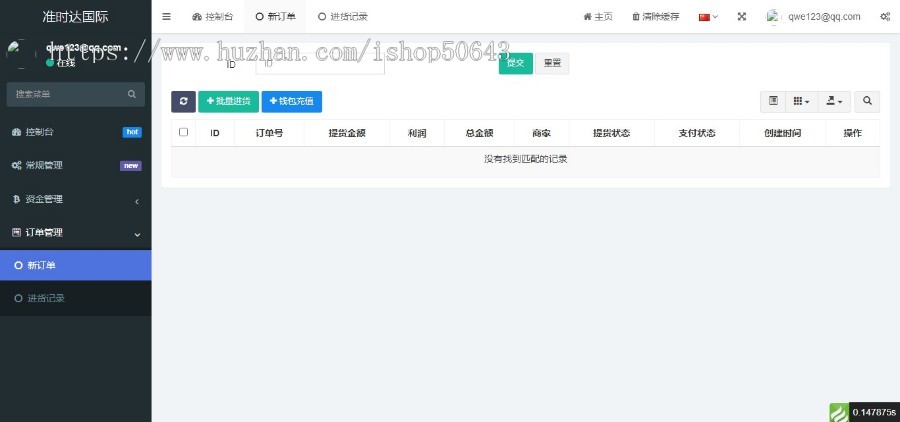The image size is (900, 422).
Task: Open the columns selector dropdown
Action: [801, 102]
